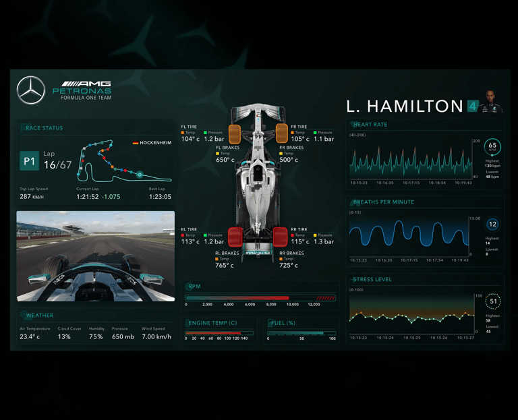Image resolution: width=518 pixels, height=420 pixels.
Task: Click the L. HAMILTON driver name
Action: (405, 107)
